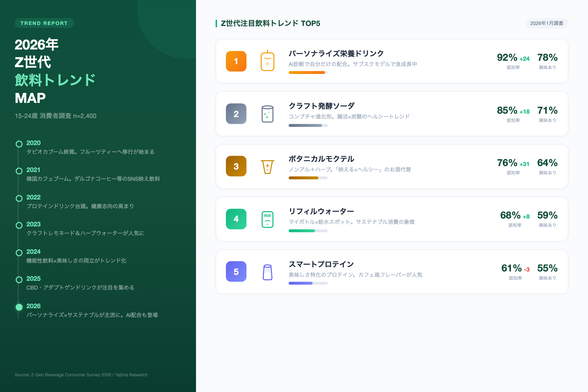The width and height of the screenshot is (588, 392).
Task: Select the 2020 timeline dot
Action: click(x=19, y=144)
